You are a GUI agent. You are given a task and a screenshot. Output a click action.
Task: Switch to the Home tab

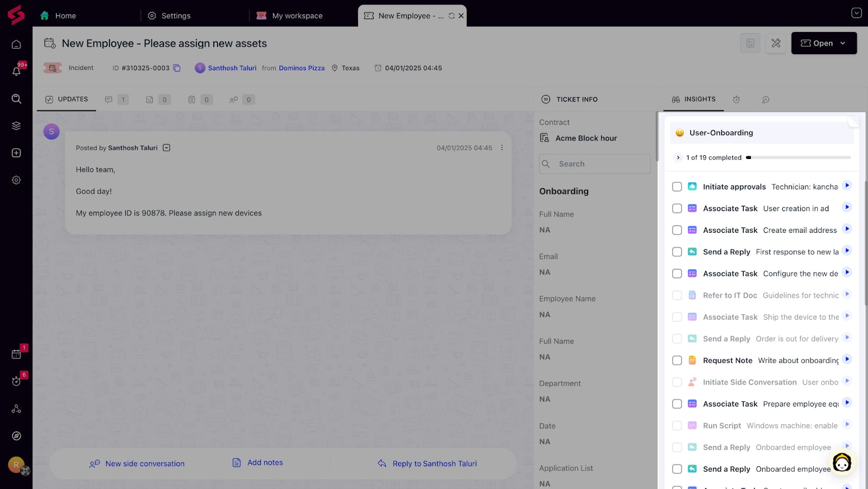click(58, 16)
